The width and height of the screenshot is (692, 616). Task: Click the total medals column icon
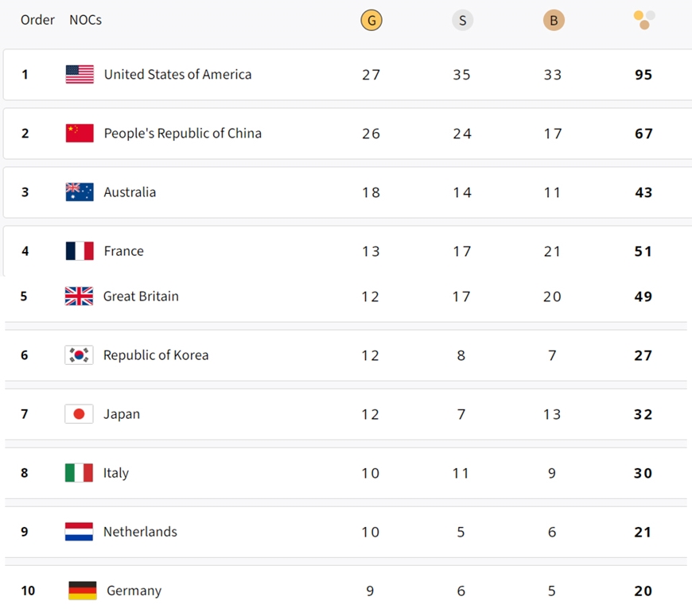[644, 20]
